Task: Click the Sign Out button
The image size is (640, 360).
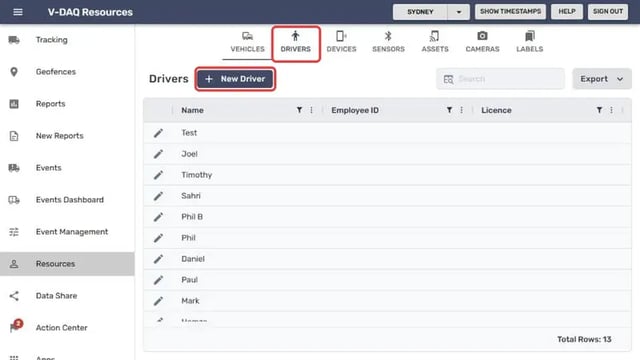Action: coord(608,11)
